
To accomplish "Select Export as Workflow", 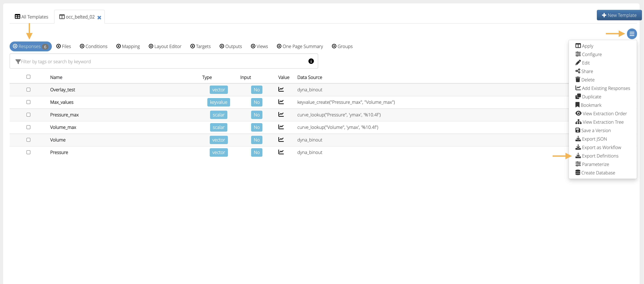I will (x=598, y=147).
